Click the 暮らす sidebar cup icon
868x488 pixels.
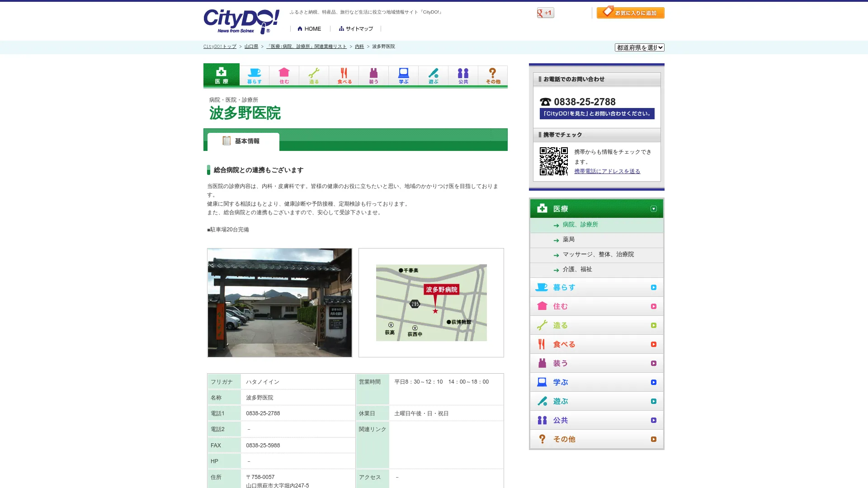(x=542, y=287)
